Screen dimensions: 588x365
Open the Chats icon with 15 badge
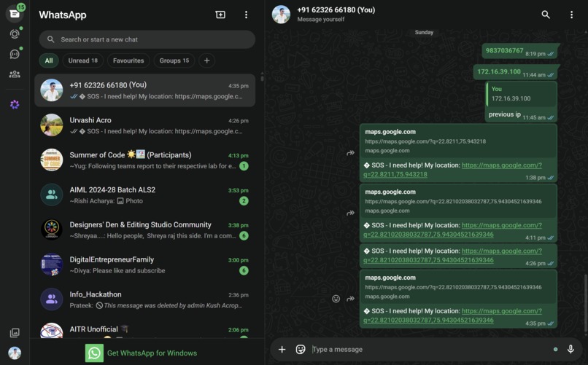[15, 14]
